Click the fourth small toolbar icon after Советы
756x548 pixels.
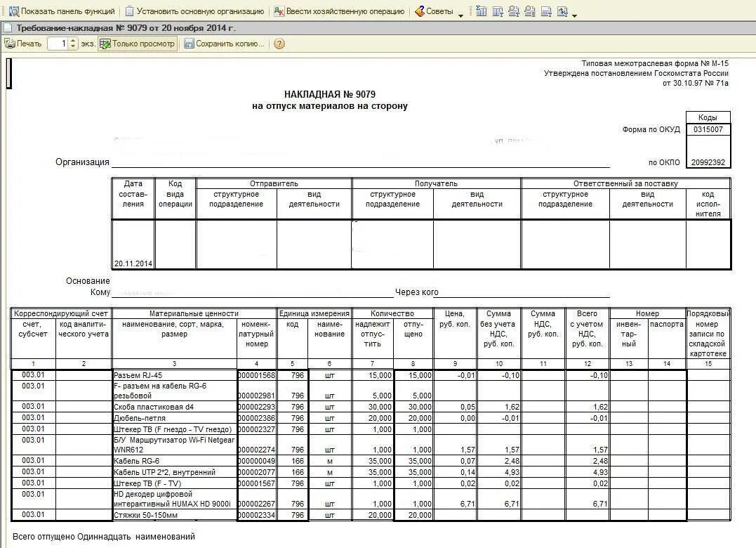click(x=530, y=11)
